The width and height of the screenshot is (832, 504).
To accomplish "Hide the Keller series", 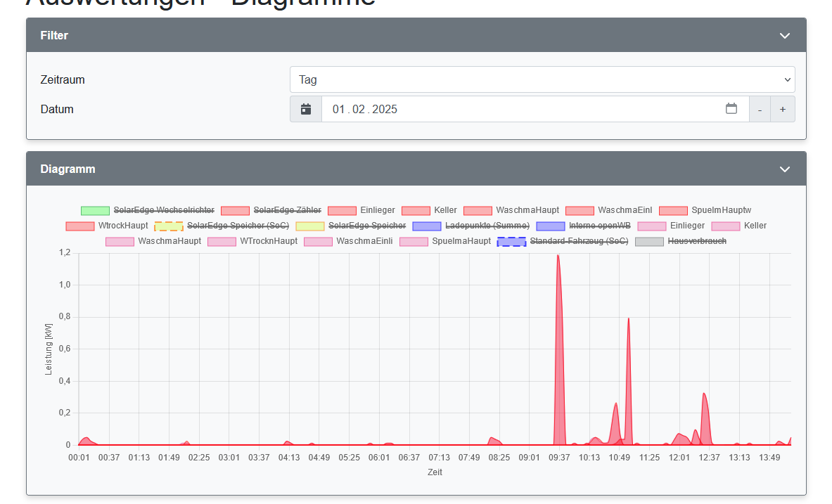I will (444, 210).
